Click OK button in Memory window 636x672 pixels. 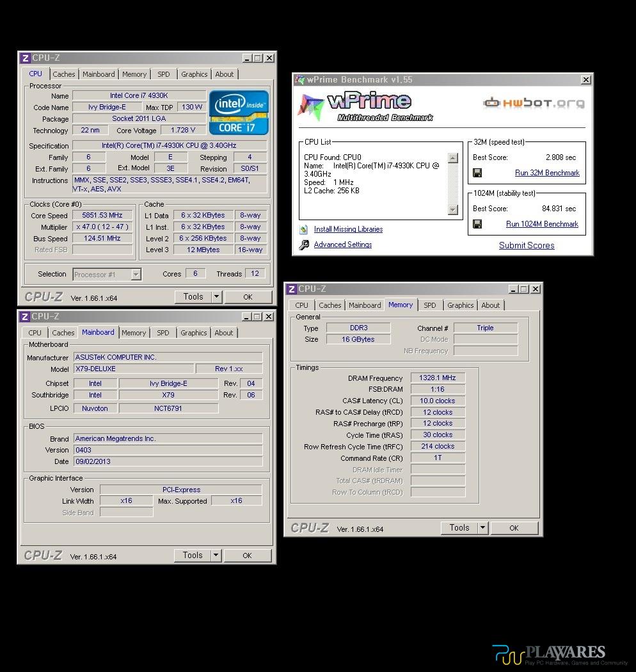pyautogui.click(x=514, y=527)
